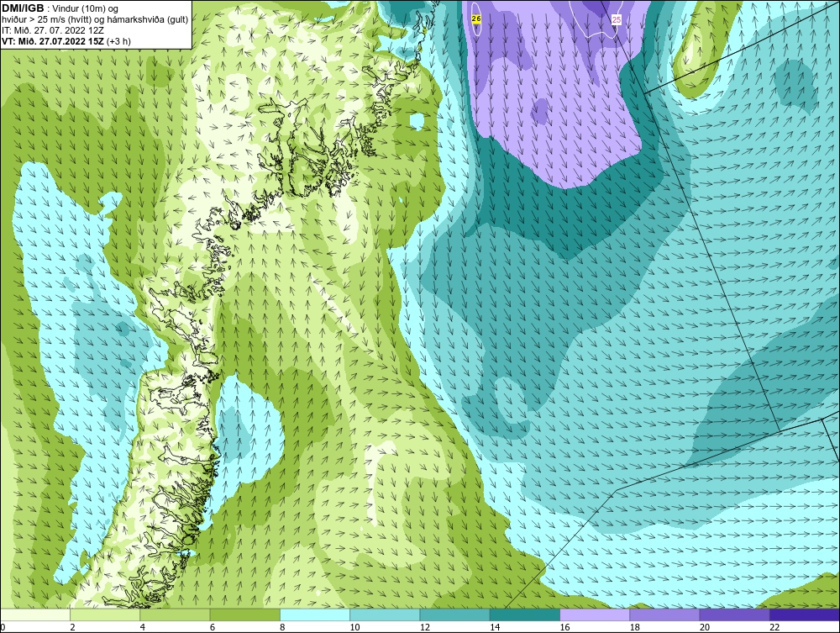Select the dark indigo 22+ legend swatch
Image resolution: width=840 pixels, height=633 pixels.
tap(805, 615)
